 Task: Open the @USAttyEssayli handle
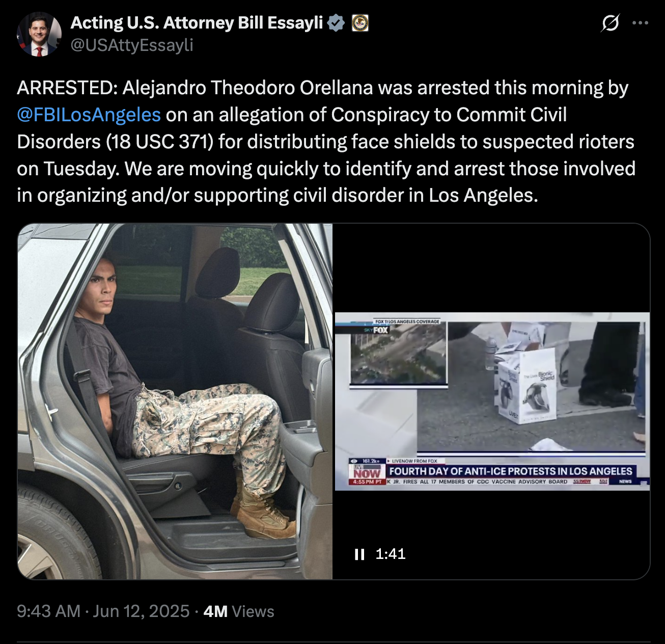[132, 45]
